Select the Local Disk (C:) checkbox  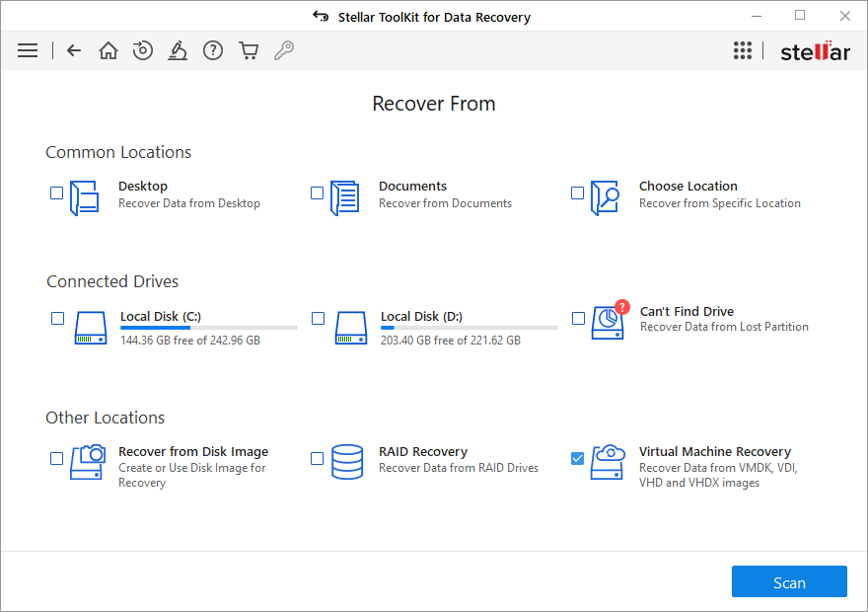point(57,318)
